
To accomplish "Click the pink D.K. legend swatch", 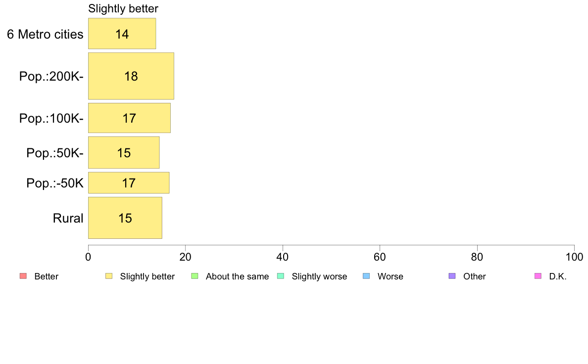I will pyautogui.click(x=538, y=276).
